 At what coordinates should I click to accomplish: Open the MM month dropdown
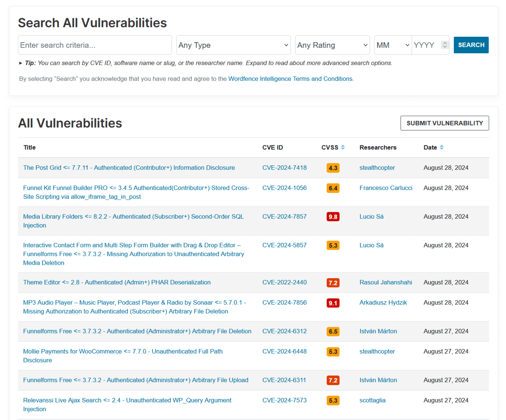(392, 45)
